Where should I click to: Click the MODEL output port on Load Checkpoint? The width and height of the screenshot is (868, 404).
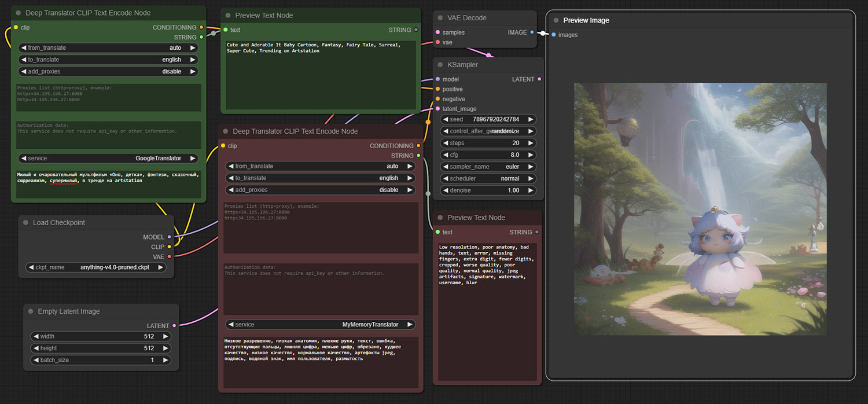tap(169, 237)
